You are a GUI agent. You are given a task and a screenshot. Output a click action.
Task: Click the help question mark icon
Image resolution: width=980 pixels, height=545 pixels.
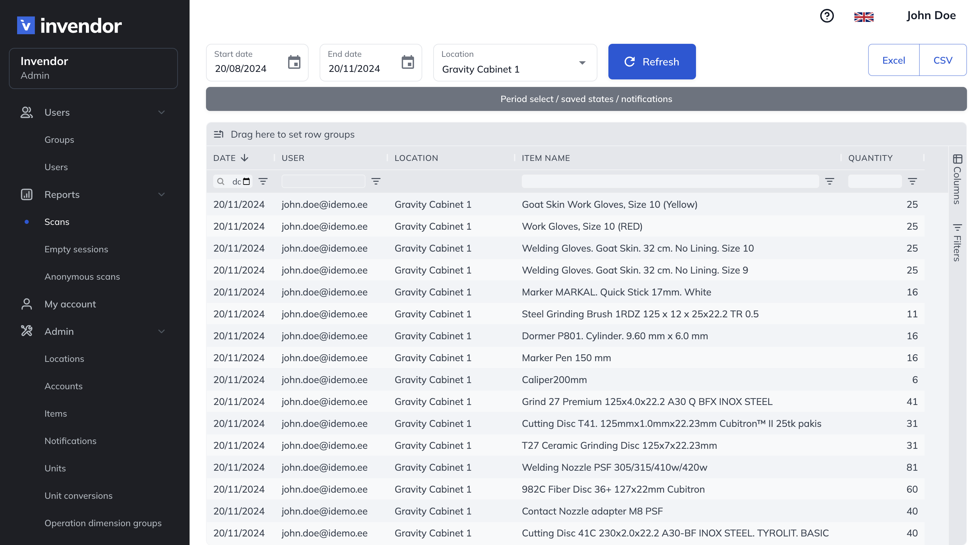click(x=827, y=16)
